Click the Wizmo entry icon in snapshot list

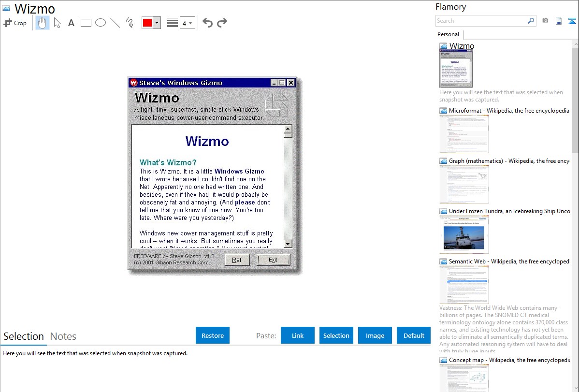click(x=443, y=46)
